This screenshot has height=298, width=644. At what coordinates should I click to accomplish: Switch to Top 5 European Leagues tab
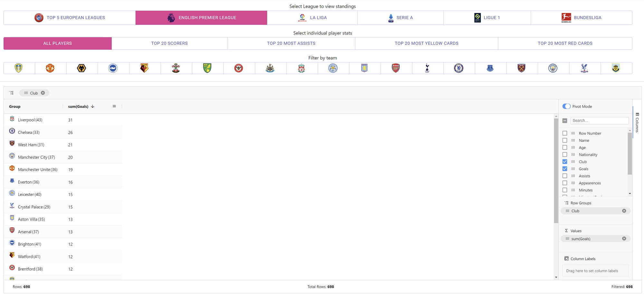[x=70, y=18]
